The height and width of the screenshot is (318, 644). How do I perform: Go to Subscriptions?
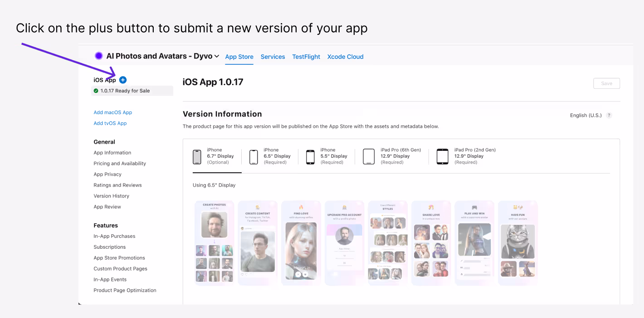110,247
